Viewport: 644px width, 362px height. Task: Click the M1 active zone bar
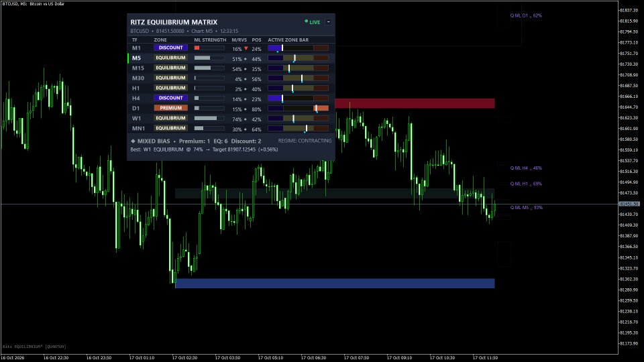point(298,48)
